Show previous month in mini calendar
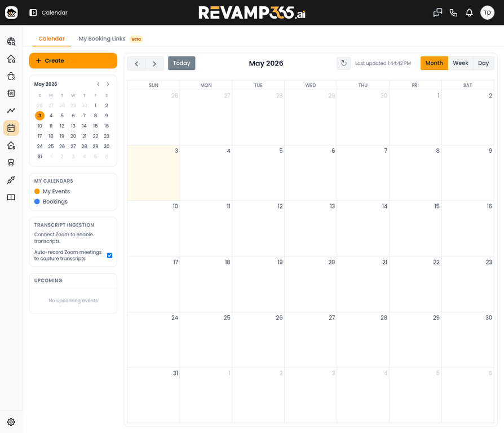The image size is (504, 433). (x=98, y=84)
